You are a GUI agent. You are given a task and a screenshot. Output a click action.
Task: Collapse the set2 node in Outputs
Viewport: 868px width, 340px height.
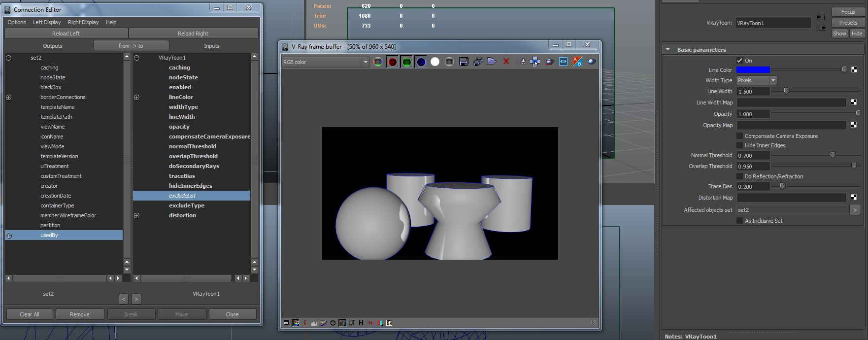click(9, 58)
